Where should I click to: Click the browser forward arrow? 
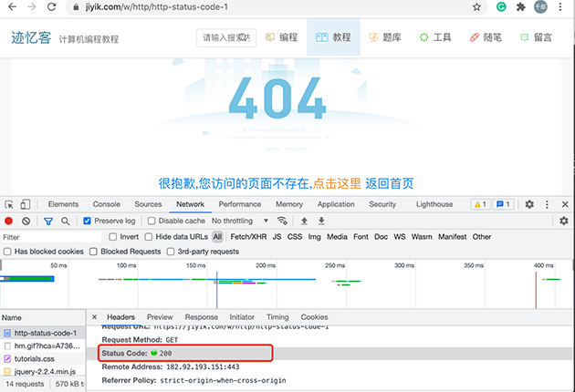point(32,6)
